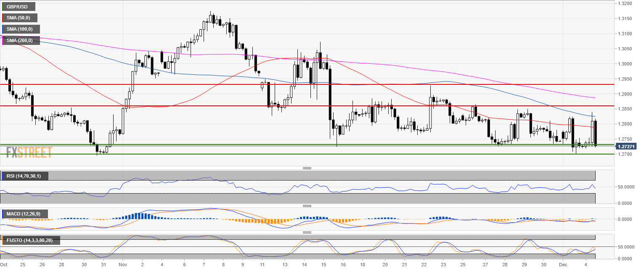Click the FXSTREET watermark logo
This screenshot has height=270, width=644.
[x=29, y=152]
